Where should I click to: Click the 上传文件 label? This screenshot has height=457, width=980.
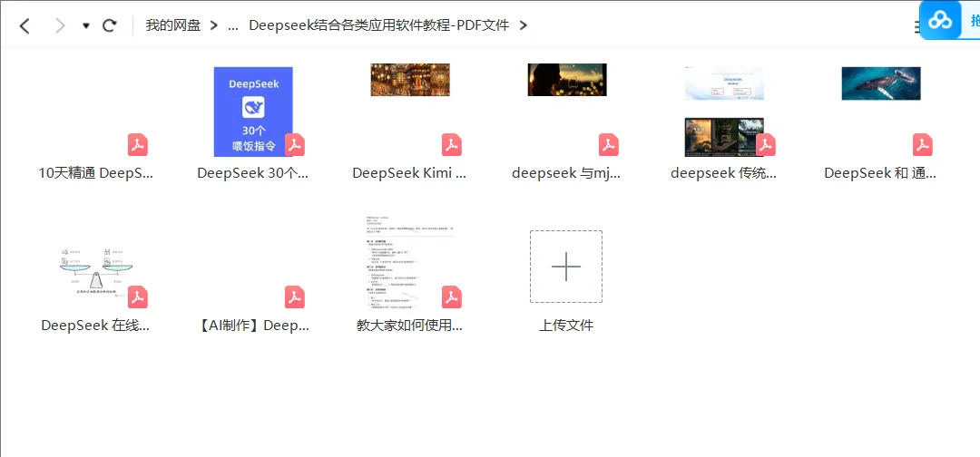click(x=566, y=326)
